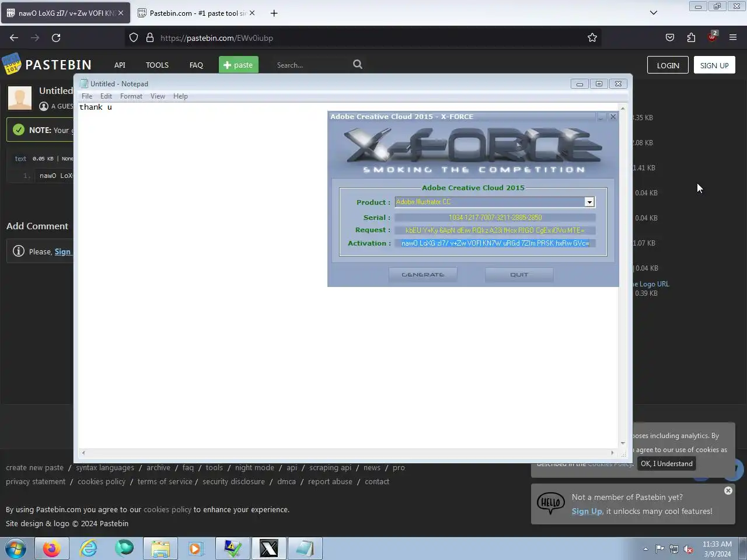This screenshot has height=560, width=747.
Task: Click the green checkmark NOTE icon
Action: click(x=19, y=129)
